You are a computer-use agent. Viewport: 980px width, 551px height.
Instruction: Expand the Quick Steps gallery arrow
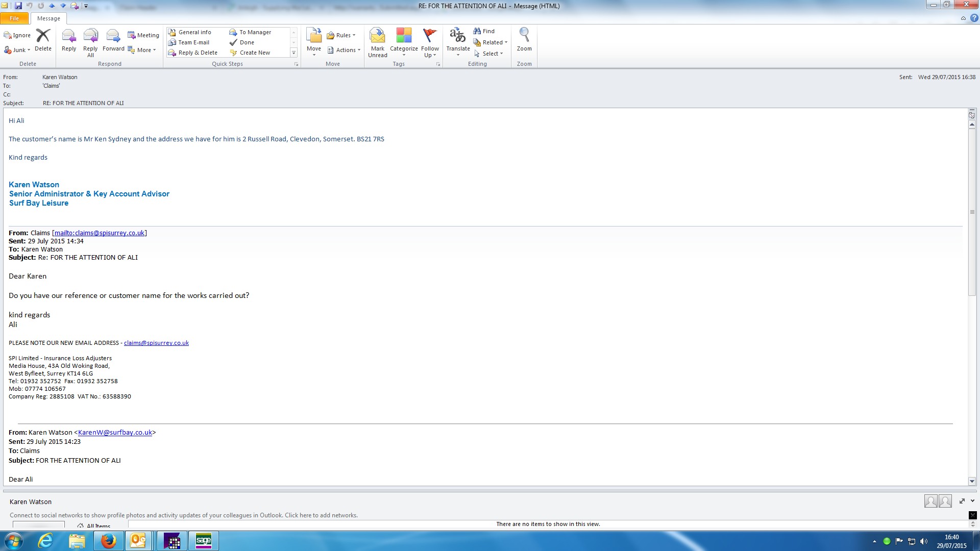pos(293,53)
